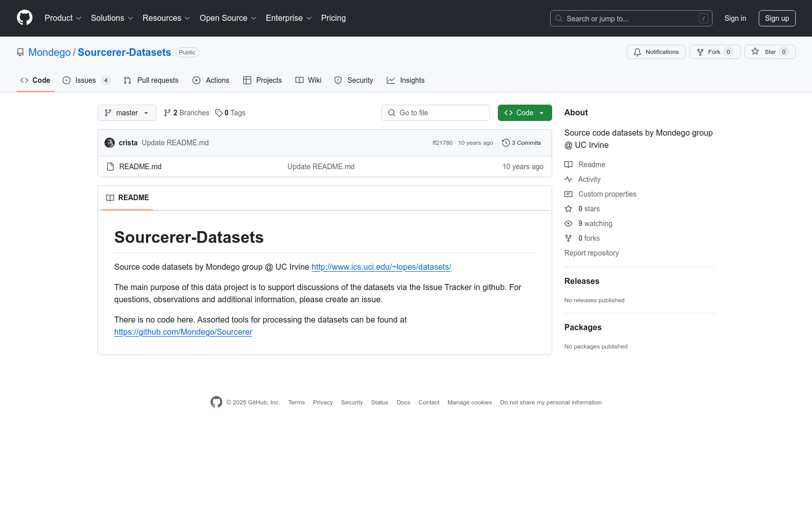The height and width of the screenshot is (508, 812).
Task: Click crista's avatar thumbnail
Action: pos(110,143)
